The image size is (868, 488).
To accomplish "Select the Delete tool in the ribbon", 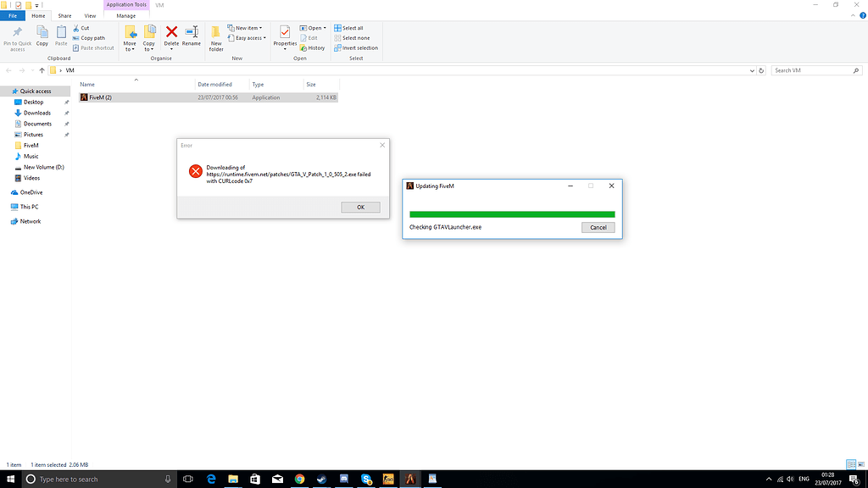I will pyautogui.click(x=171, y=36).
